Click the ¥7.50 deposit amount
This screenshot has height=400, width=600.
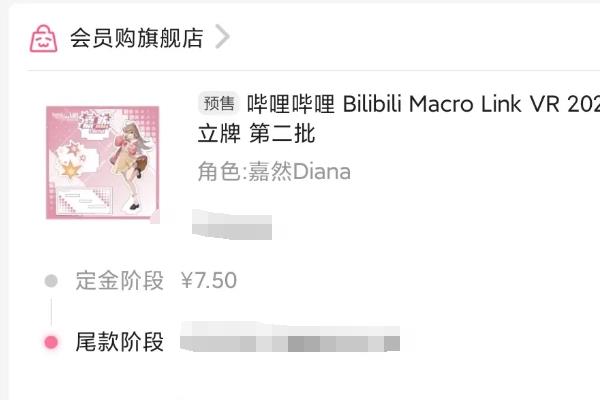[209, 281]
